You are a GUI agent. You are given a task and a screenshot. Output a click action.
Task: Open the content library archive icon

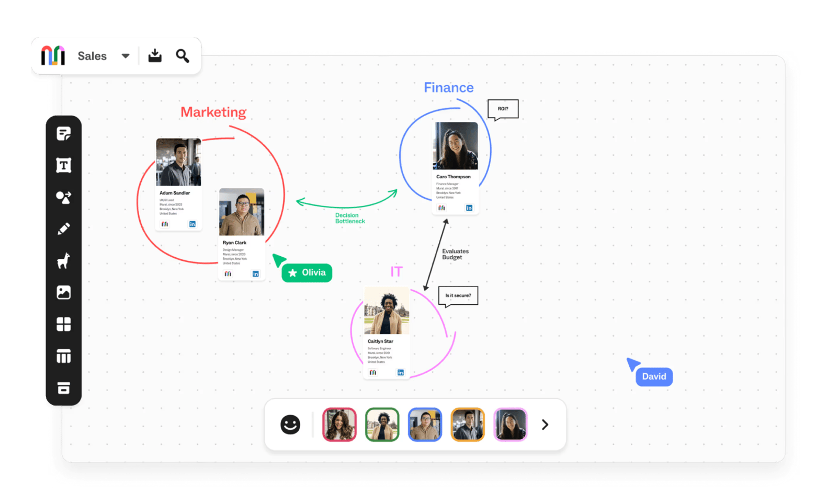63,388
